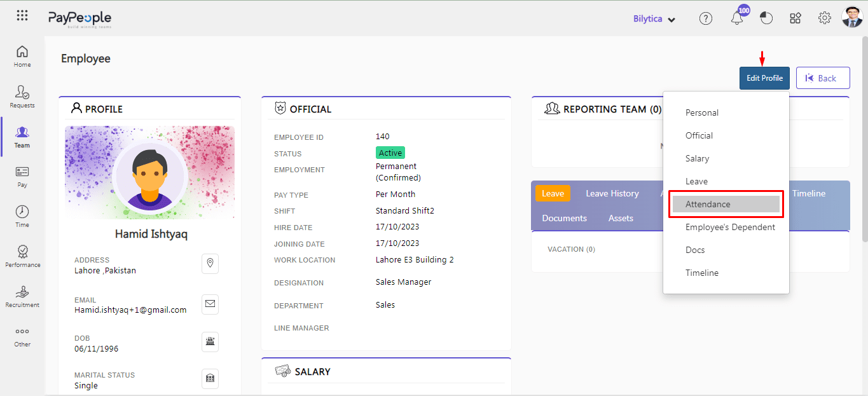The width and height of the screenshot is (868, 396).
Task: Switch to the Documents tab
Action: (x=564, y=218)
